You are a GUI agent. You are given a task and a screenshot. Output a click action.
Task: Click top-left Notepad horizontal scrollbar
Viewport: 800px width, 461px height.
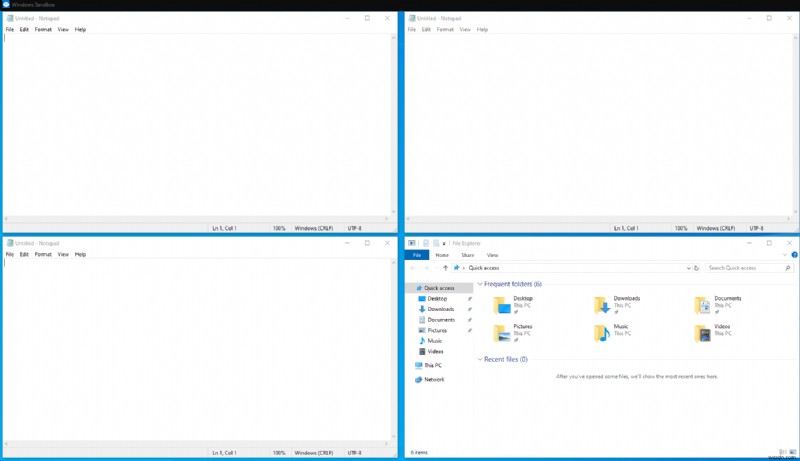point(196,219)
